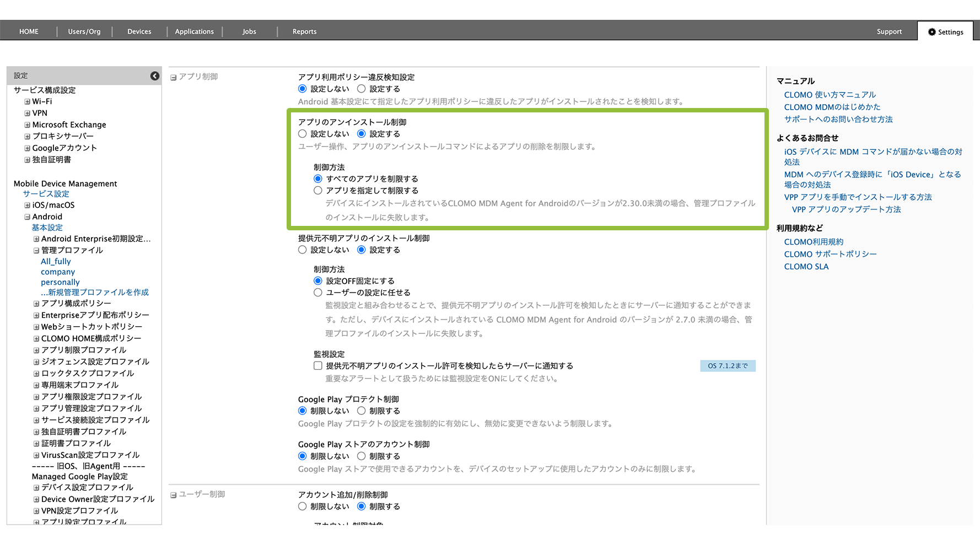Expand the iOS/macOS tree item
Image resolution: width=980 pixels, height=551 pixels.
[27, 206]
